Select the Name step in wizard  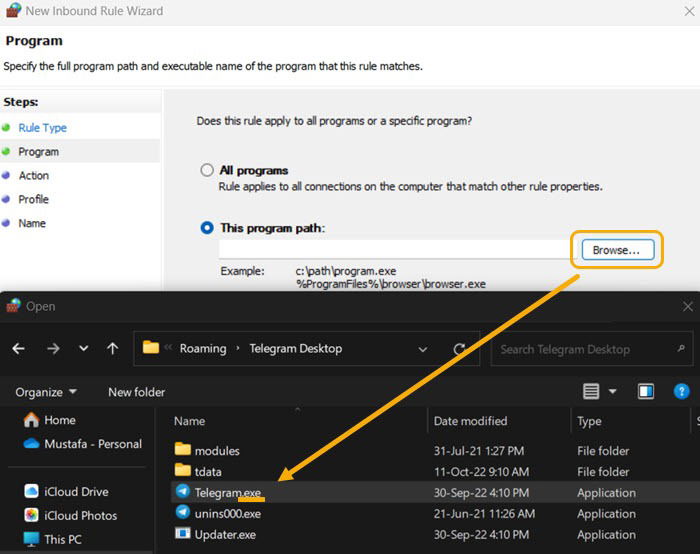[x=32, y=223]
